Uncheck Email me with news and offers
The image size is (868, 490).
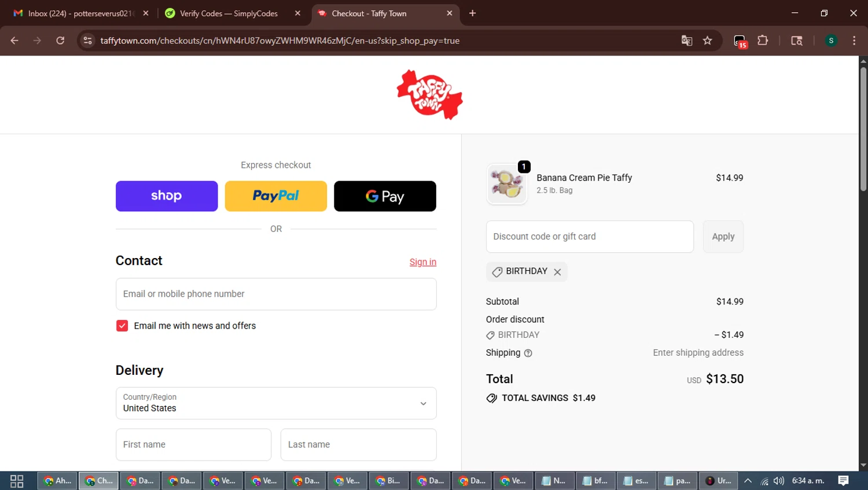coord(122,326)
